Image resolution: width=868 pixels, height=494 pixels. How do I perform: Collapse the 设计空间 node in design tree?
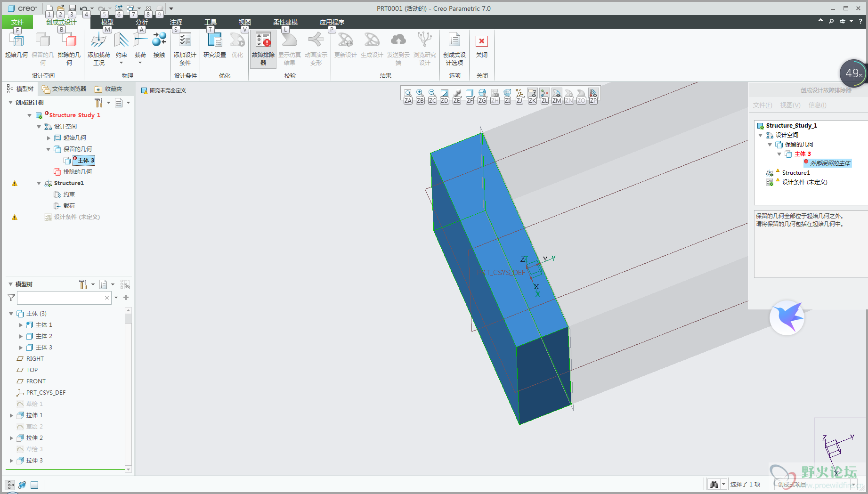coord(39,127)
